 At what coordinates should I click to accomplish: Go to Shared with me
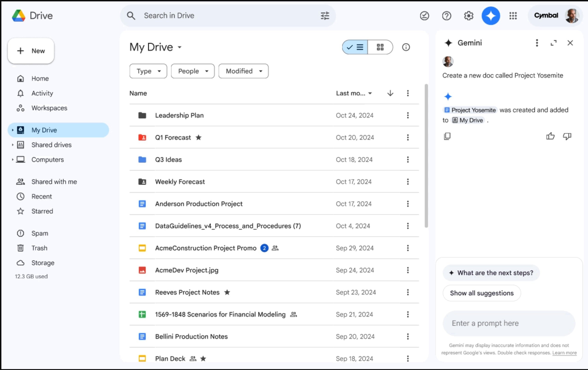(x=54, y=182)
